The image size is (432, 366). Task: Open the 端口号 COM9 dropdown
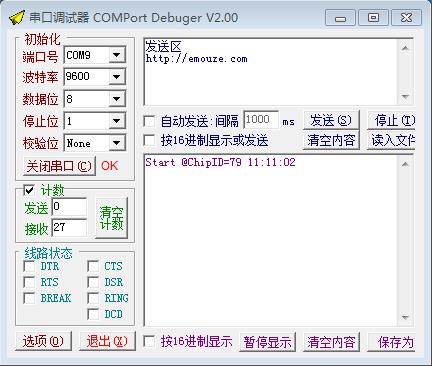[x=116, y=55]
